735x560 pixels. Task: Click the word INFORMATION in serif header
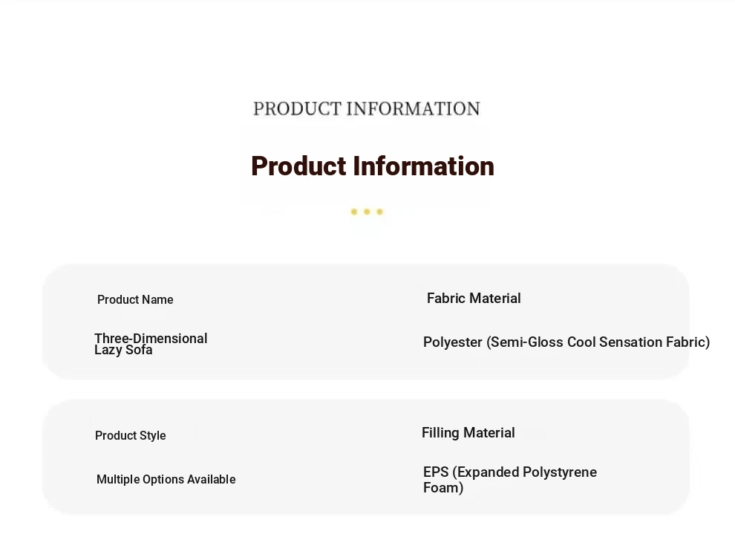(x=413, y=109)
